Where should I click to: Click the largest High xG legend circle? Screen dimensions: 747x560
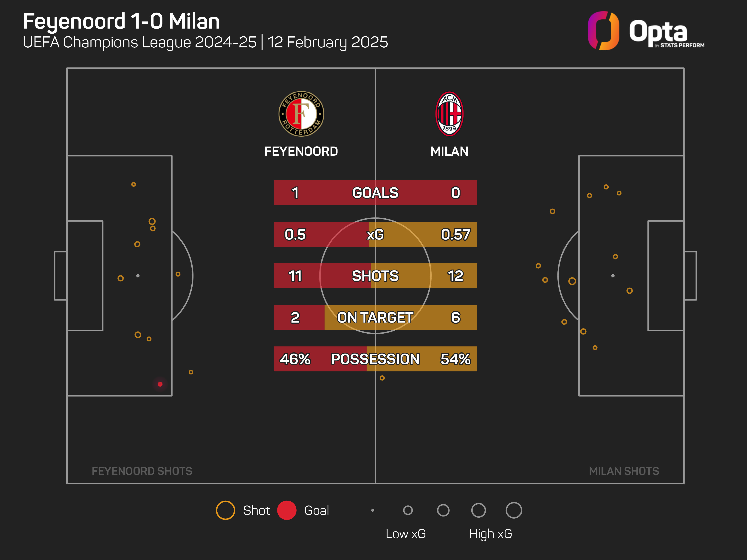pyautogui.click(x=514, y=510)
